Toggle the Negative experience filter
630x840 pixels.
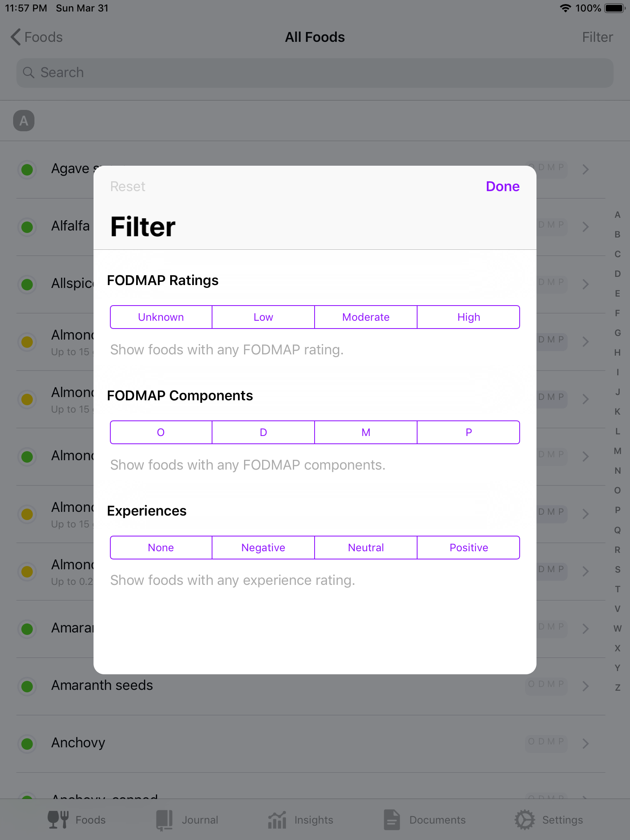point(263,548)
